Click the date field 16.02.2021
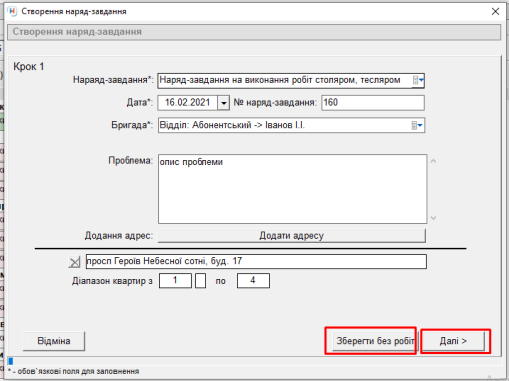Image resolution: width=509 pixels, height=381 pixels. point(188,103)
